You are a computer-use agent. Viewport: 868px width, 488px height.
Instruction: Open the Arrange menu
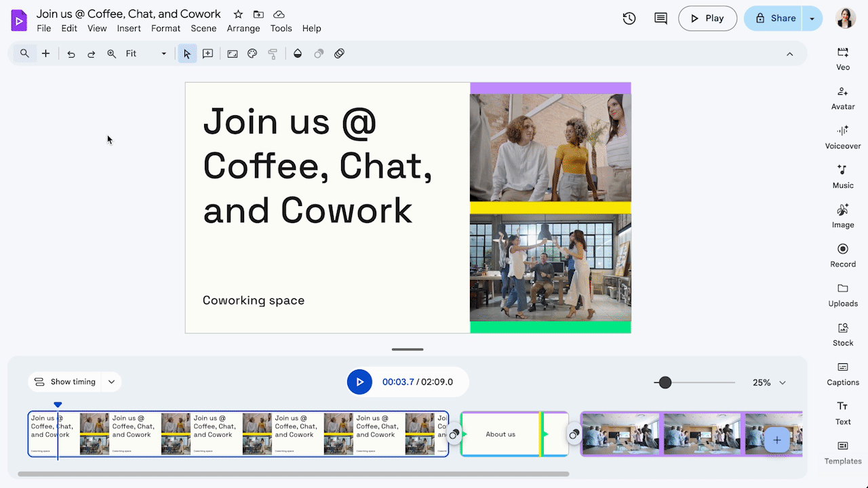243,28
